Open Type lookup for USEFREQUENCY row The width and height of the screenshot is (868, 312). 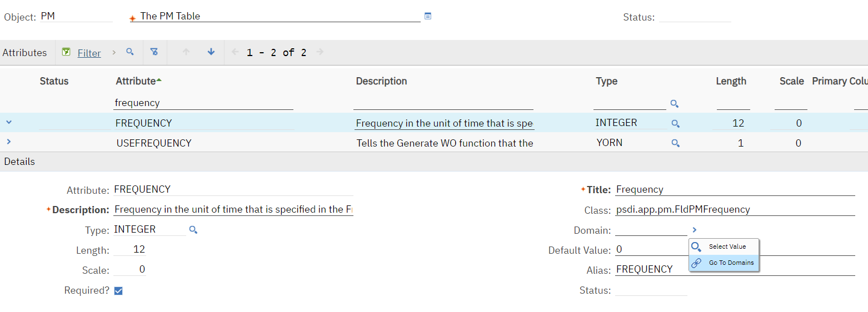676,143
